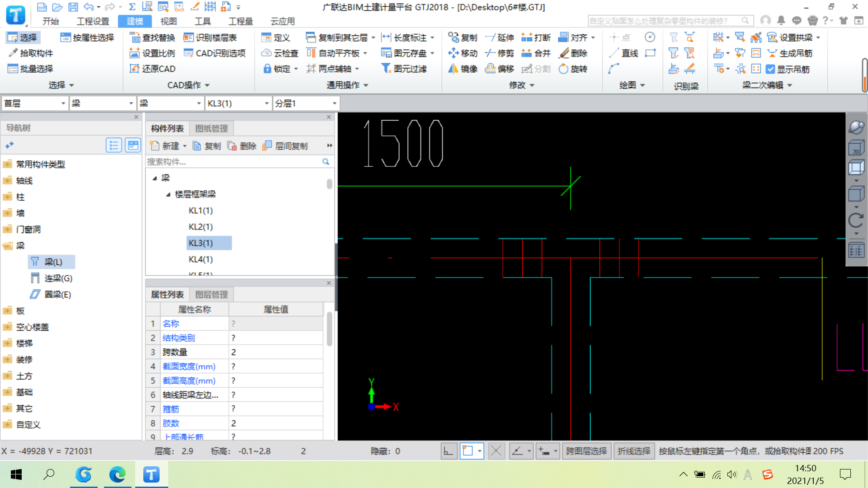
Task: Click the 3D view cube icon
Action: pos(856,148)
